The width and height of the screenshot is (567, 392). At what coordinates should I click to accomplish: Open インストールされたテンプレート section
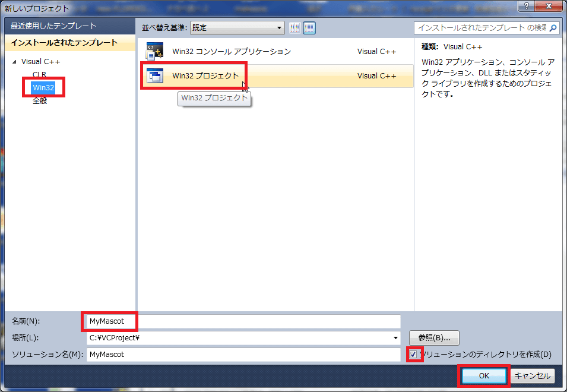point(70,43)
